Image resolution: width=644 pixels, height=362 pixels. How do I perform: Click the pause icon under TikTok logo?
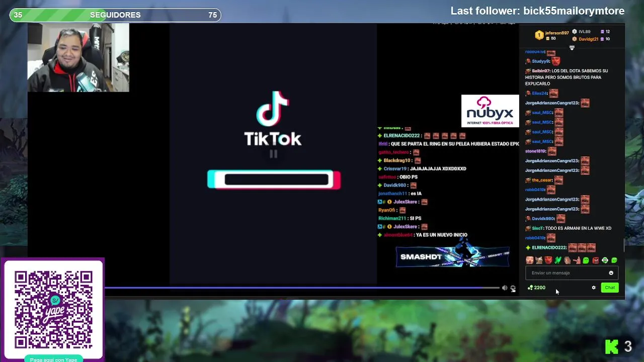[x=273, y=154]
